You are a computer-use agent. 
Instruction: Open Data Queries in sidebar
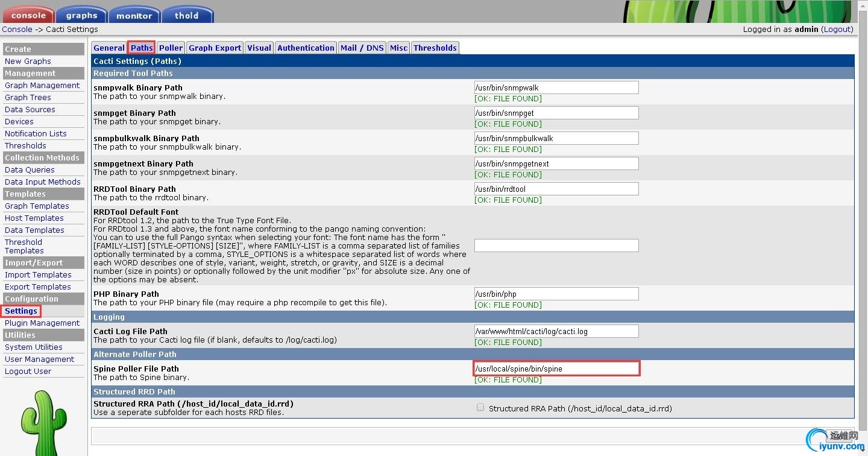[30, 169]
